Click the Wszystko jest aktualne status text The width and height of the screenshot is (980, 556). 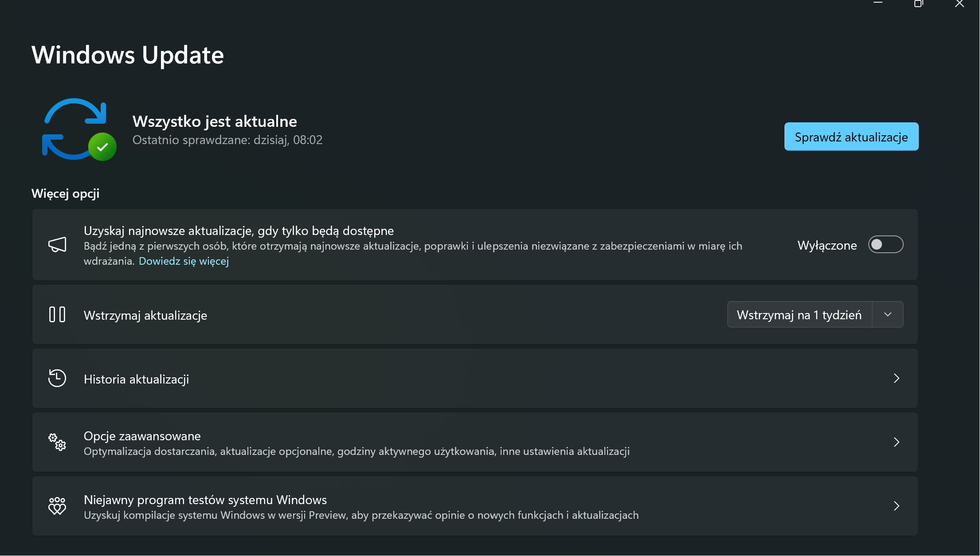tap(215, 121)
